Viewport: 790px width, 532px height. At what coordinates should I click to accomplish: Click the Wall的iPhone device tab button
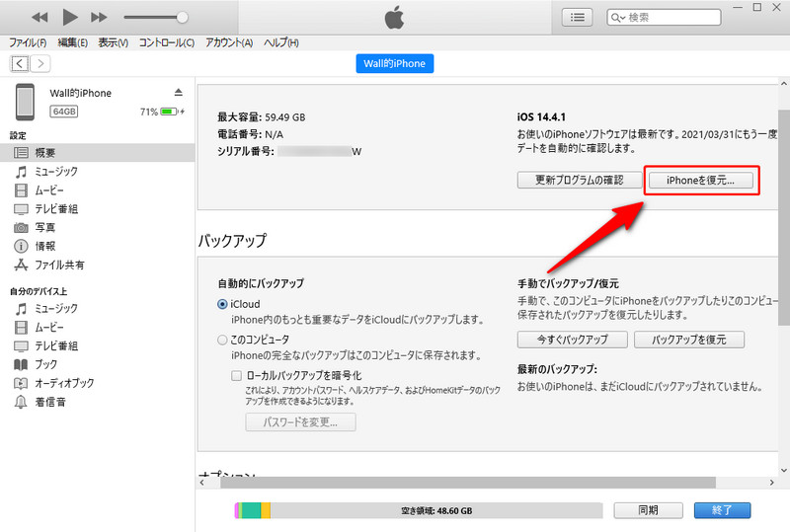coord(394,63)
